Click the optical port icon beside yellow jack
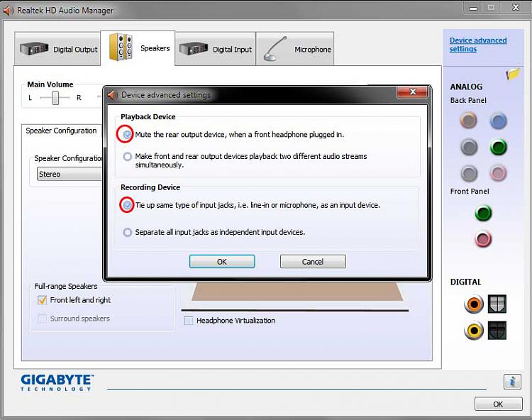The height and width of the screenshot is (420, 532). tap(497, 330)
